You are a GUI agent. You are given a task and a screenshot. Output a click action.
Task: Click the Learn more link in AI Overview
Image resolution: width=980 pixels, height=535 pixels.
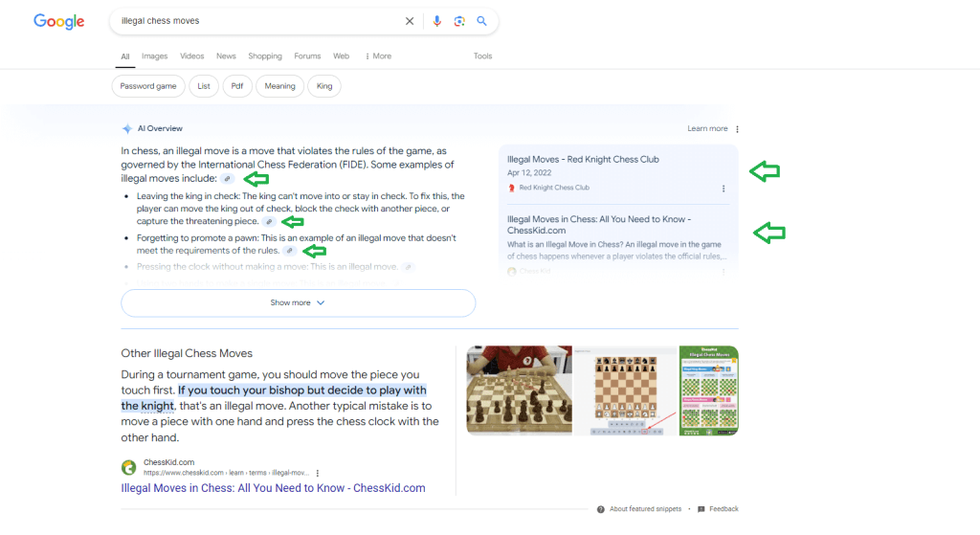pos(707,129)
